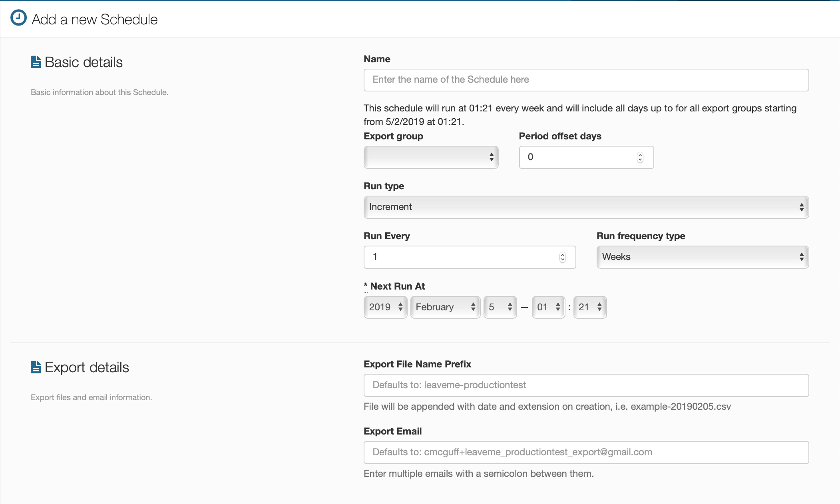Open Run frequency type Weeks dropdown
The width and height of the screenshot is (840, 504).
[702, 257]
